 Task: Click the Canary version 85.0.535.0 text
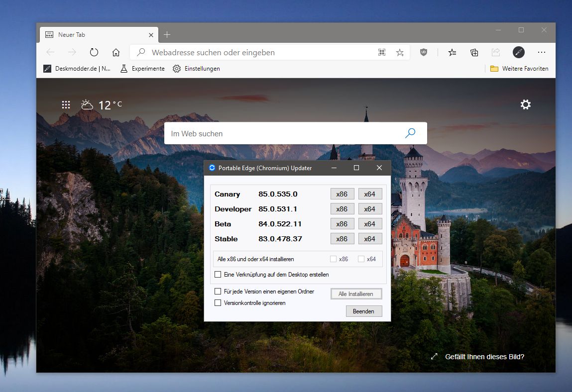pos(278,194)
